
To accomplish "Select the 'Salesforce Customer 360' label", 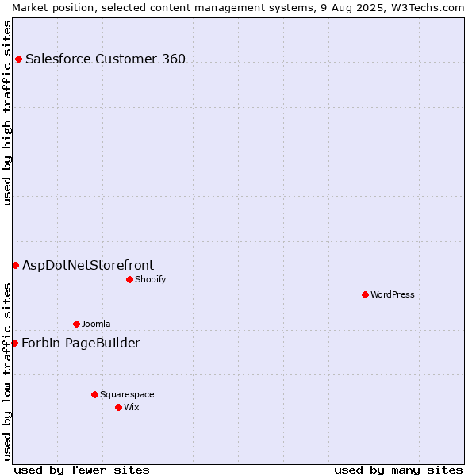I will (106, 59).
